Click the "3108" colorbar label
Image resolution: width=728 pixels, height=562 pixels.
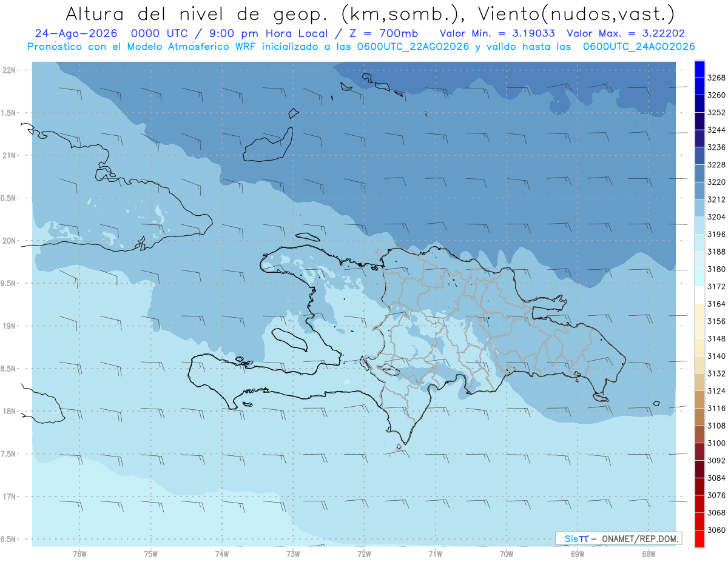(716, 426)
